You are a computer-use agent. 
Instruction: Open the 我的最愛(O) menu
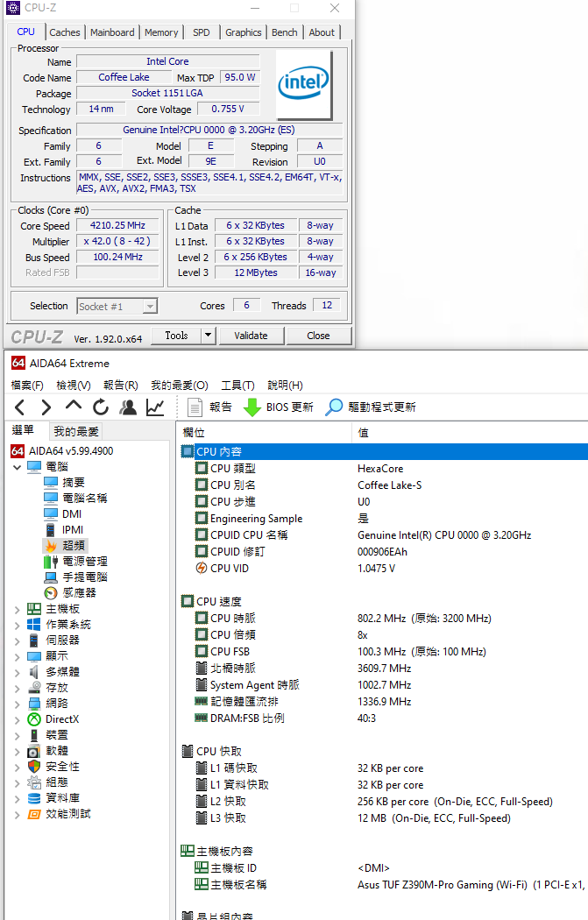pyautogui.click(x=180, y=385)
